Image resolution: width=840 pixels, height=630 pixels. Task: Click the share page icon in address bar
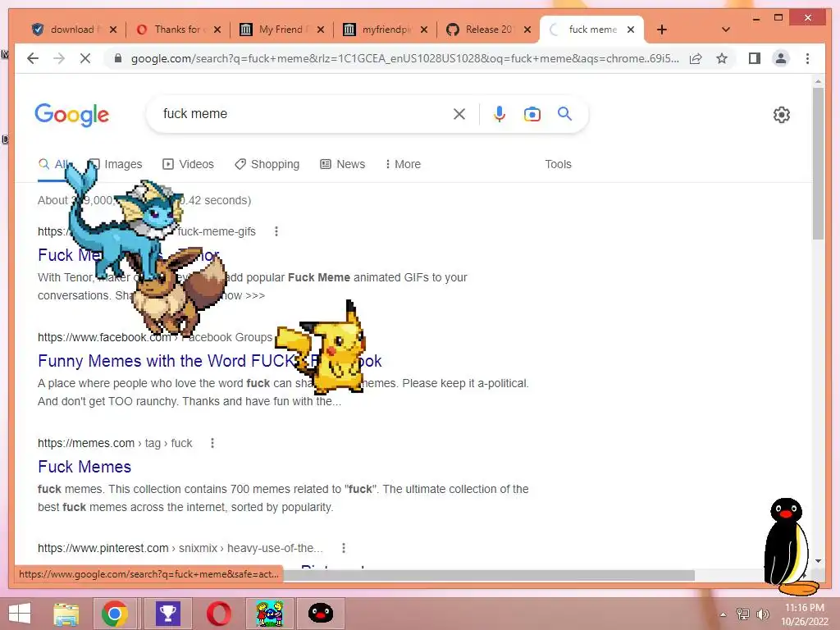(x=696, y=58)
